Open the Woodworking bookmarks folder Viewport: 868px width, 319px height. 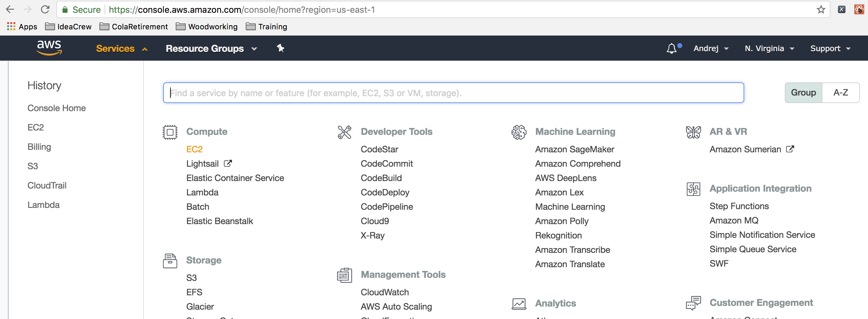tap(207, 27)
